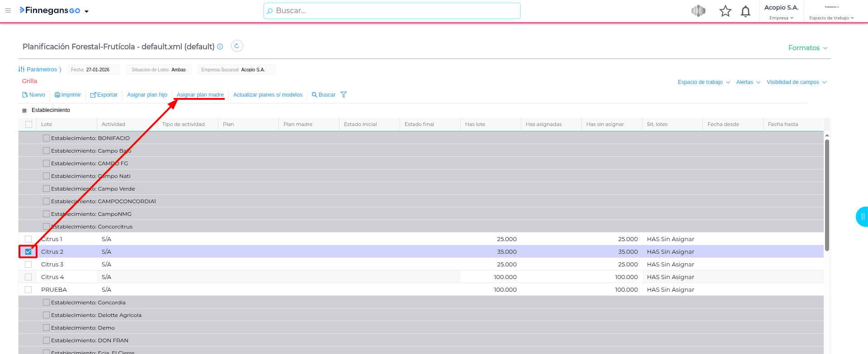
Task: Click the Establecimiento grouping grid icon
Action: tap(24, 110)
